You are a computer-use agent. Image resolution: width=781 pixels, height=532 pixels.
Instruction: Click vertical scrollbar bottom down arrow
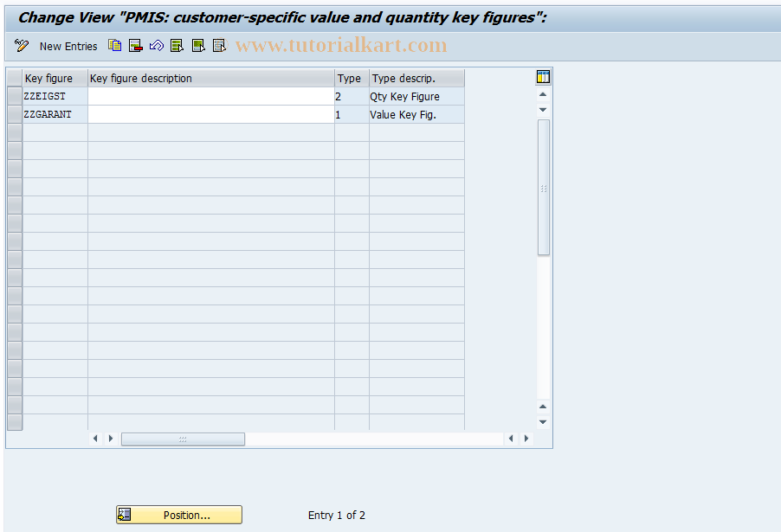point(543,422)
